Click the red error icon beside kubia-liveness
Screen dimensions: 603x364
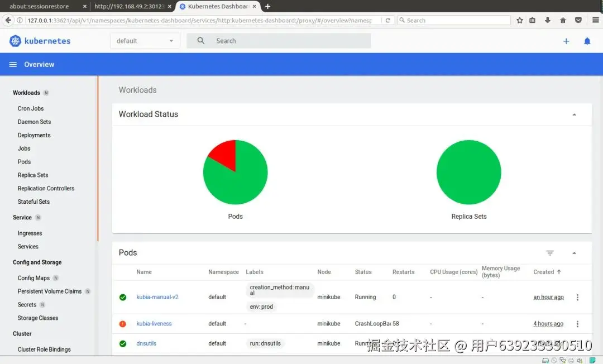tap(123, 323)
